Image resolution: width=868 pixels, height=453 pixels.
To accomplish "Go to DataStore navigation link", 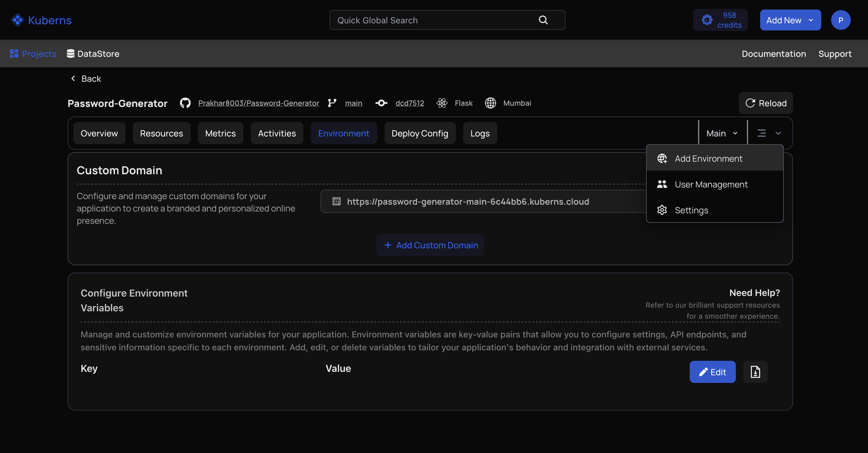I will (93, 53).
